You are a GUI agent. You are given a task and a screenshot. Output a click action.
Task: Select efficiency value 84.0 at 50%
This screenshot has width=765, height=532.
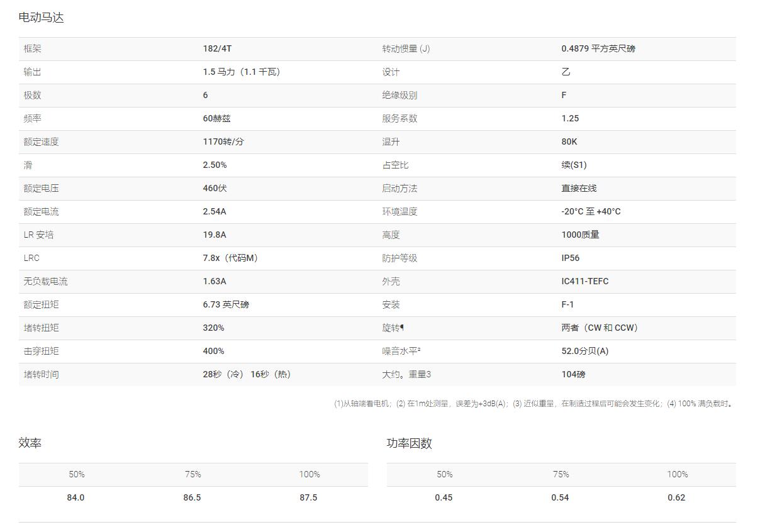pyautogui.click(x=75, y=497)
